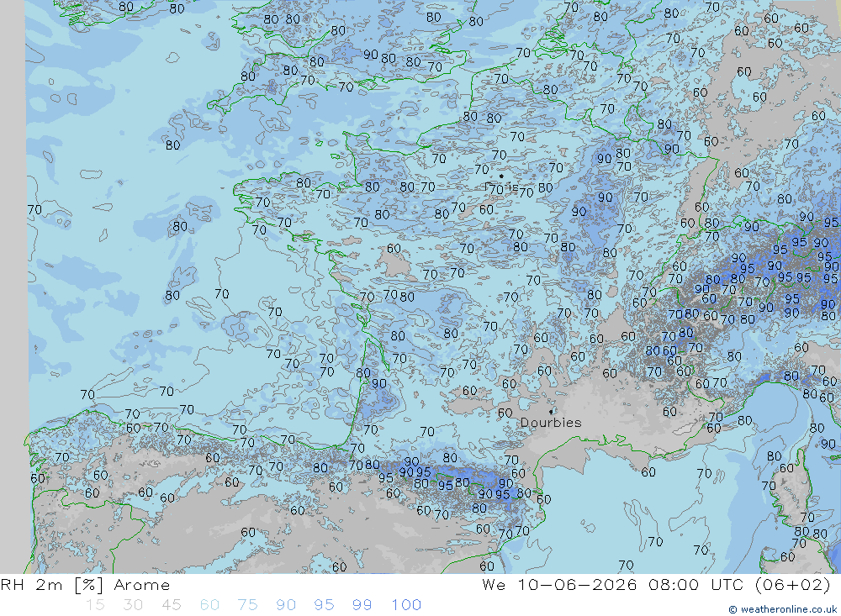Select the 90 legend value

click(286, 605)
